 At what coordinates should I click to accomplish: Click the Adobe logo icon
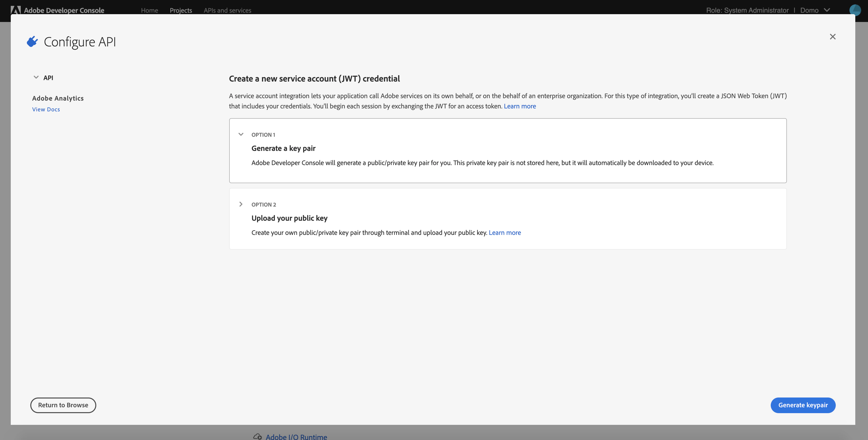coord(16,10)
